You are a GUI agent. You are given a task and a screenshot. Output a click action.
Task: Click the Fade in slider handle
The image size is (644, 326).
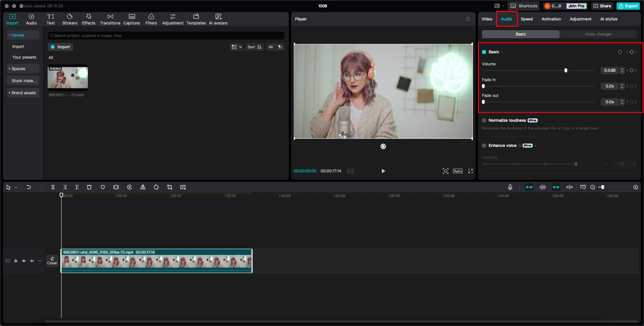(x=483, y=86)
